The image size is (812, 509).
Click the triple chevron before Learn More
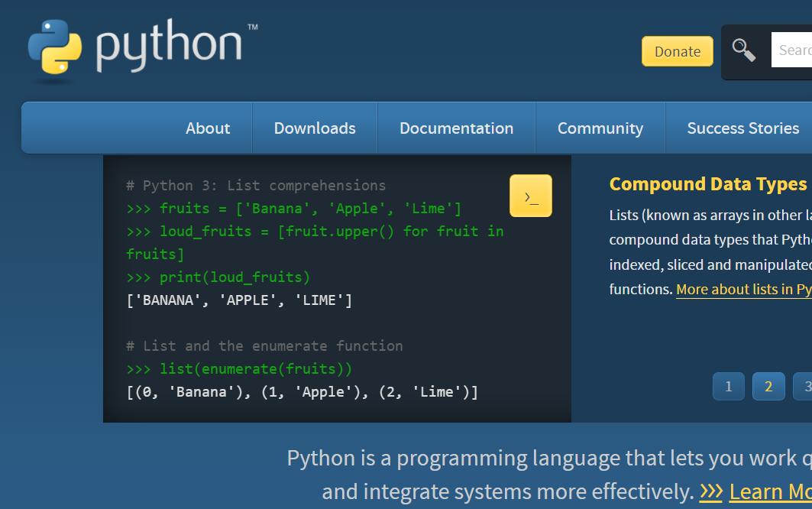tap(710, 491)
